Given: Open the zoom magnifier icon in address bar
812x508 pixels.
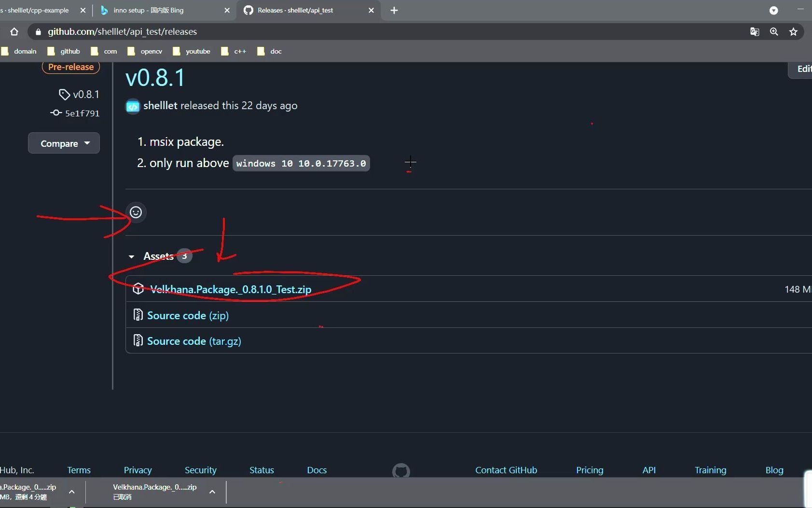Looking at the screenshot, I should pos(774,31).
